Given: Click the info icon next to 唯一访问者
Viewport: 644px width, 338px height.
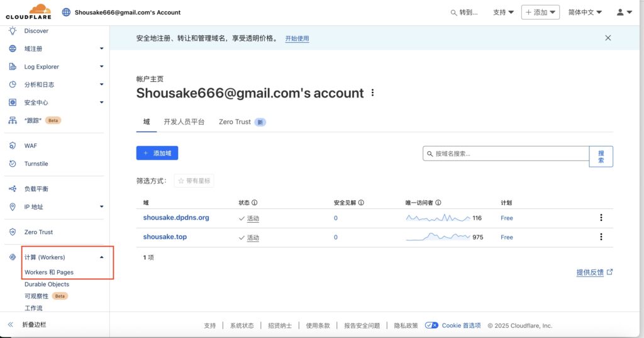Looking at the screenshot, I should [438, 203].
